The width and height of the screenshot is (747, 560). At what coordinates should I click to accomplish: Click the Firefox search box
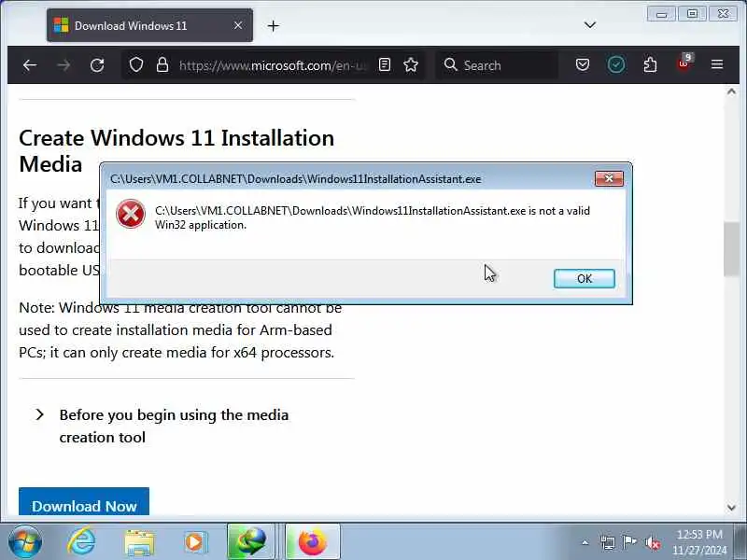coord(497,64)
